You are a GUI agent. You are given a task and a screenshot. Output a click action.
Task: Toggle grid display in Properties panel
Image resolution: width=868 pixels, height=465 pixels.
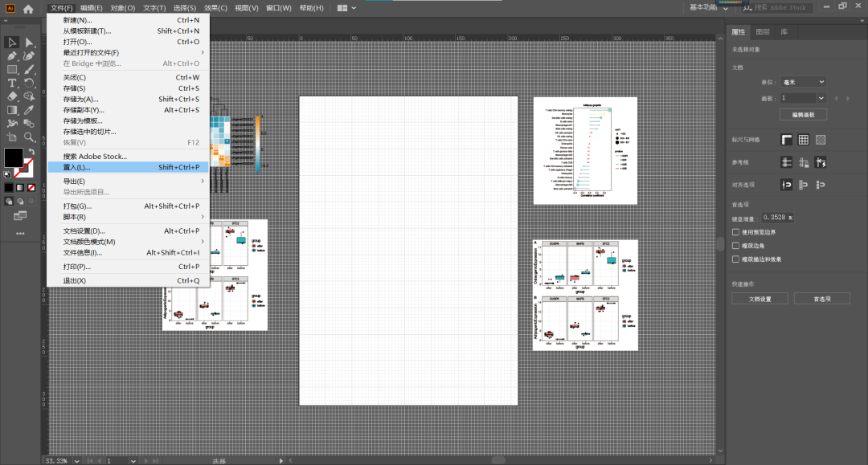tap(804, 140)
